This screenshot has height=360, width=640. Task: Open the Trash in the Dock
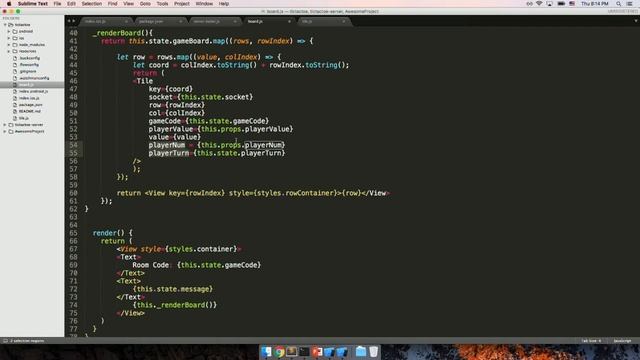373,351
